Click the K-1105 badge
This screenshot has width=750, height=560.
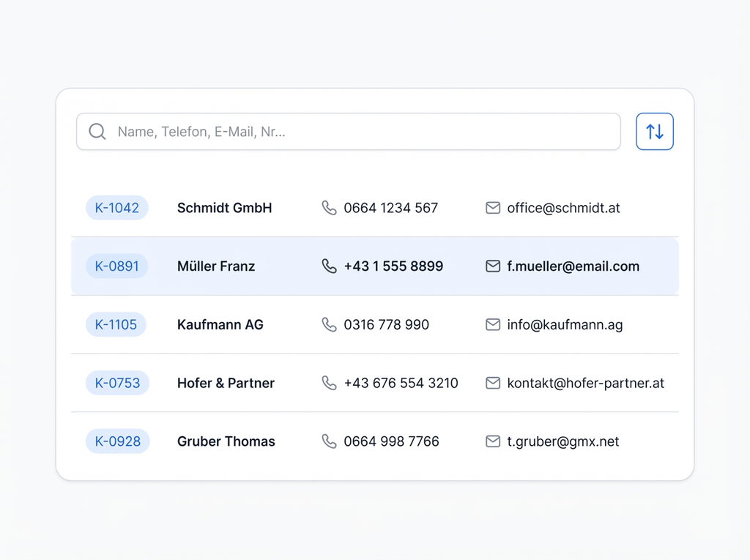(x=116, y=324)
